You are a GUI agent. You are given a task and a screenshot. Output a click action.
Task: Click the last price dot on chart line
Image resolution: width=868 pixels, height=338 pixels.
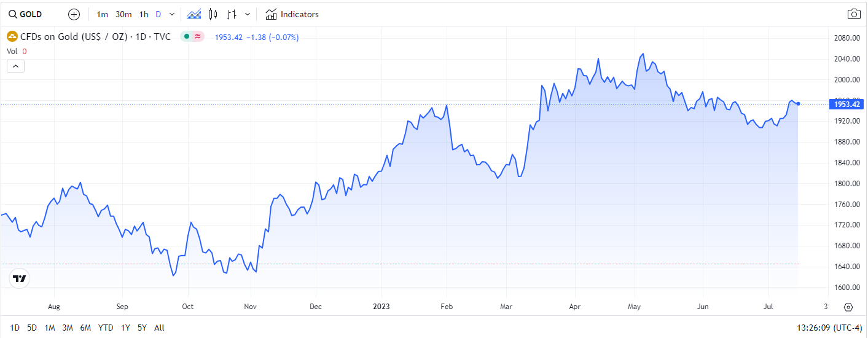798,103
